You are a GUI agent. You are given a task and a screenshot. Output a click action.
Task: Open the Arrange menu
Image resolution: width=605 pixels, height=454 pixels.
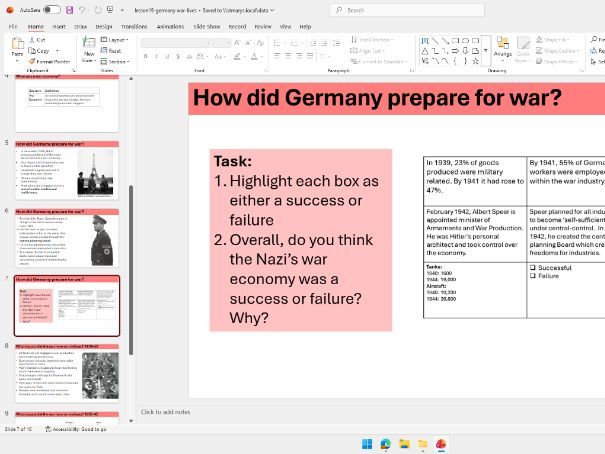[x=503, y=48]
